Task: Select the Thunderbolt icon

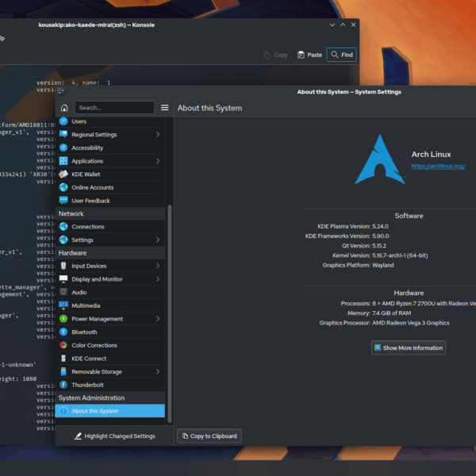Action: pyautogui.click(x=63, y=385)
